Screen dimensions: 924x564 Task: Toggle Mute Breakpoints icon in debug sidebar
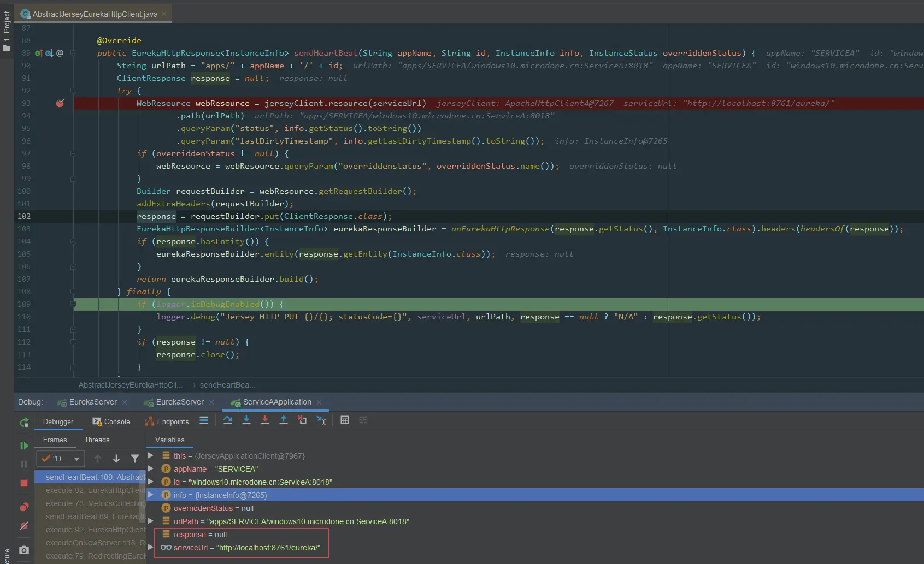(x=24, y=526)
